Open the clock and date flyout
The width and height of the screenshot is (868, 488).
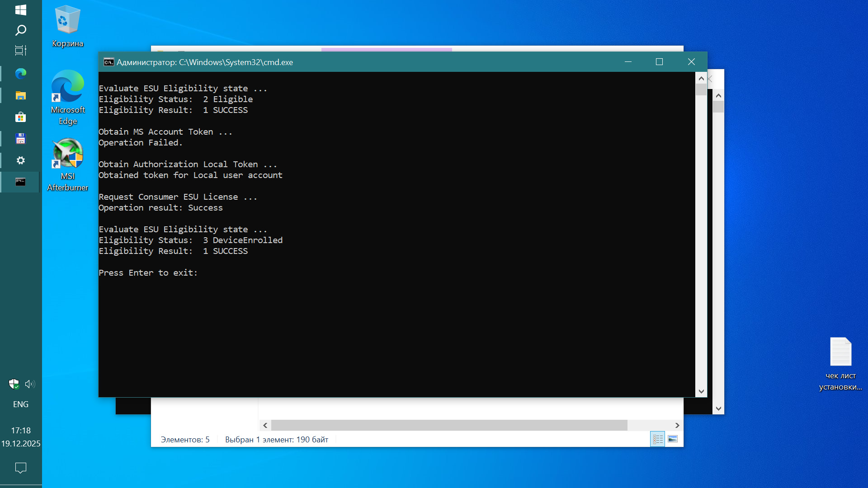click(x=21, y=437)
